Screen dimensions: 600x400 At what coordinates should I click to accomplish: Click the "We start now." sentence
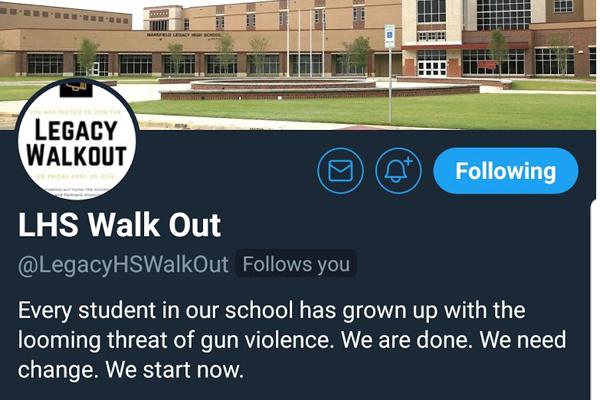click(174, 371)
